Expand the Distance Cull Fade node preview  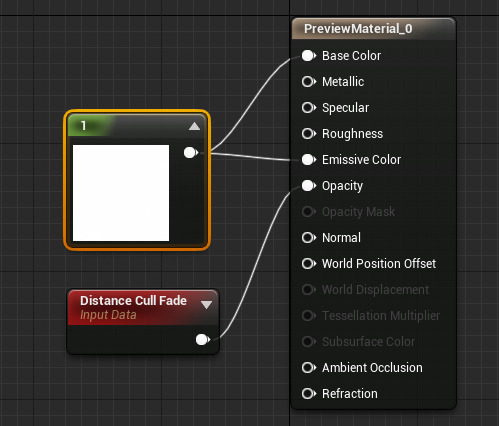click(x=206, y=305)
